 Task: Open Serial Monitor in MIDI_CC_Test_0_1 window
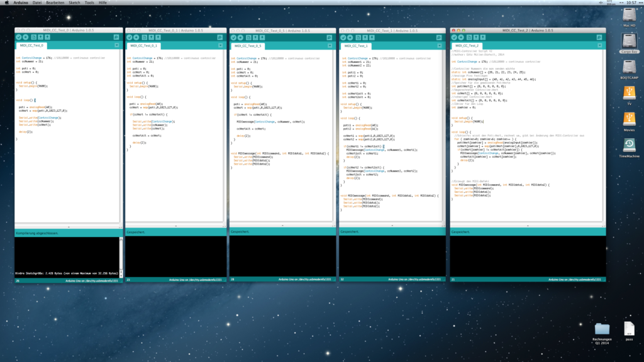pos(220,37)
